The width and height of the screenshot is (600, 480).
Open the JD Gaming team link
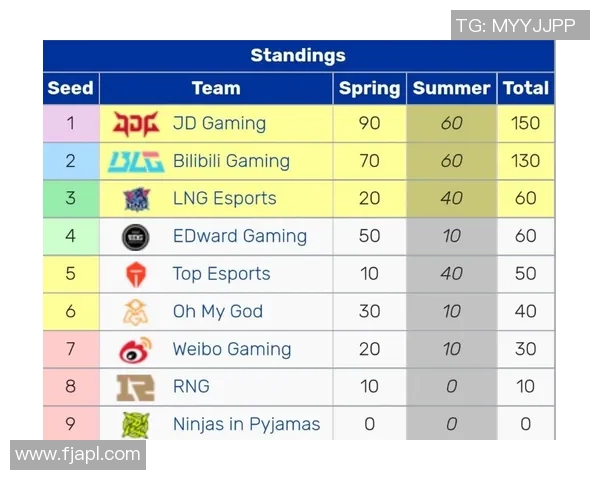[x=219, y=124]
